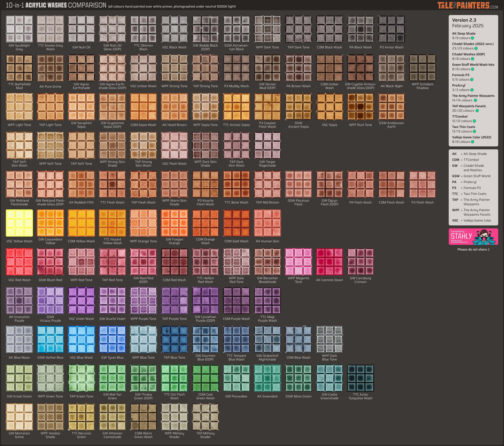Image resolution: width=504 pixels, height=446 pixels.
Task: Click the GW Reikland Fleshshade label
Action: (19, 202)
